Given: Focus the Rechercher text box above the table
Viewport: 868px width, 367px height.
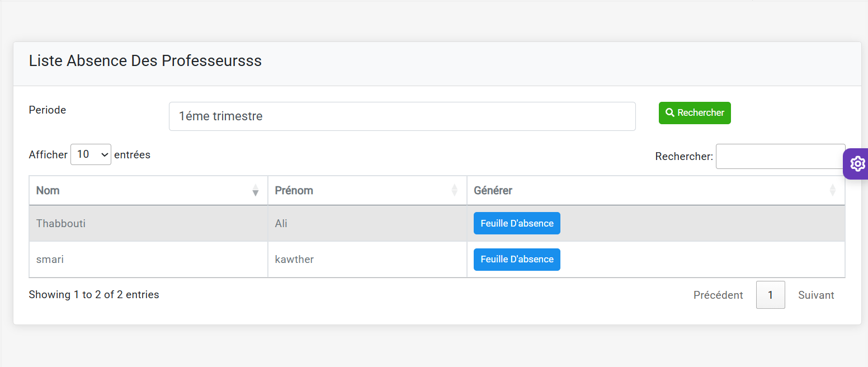Looking at the screenshot, I should [x=780, y=157].
